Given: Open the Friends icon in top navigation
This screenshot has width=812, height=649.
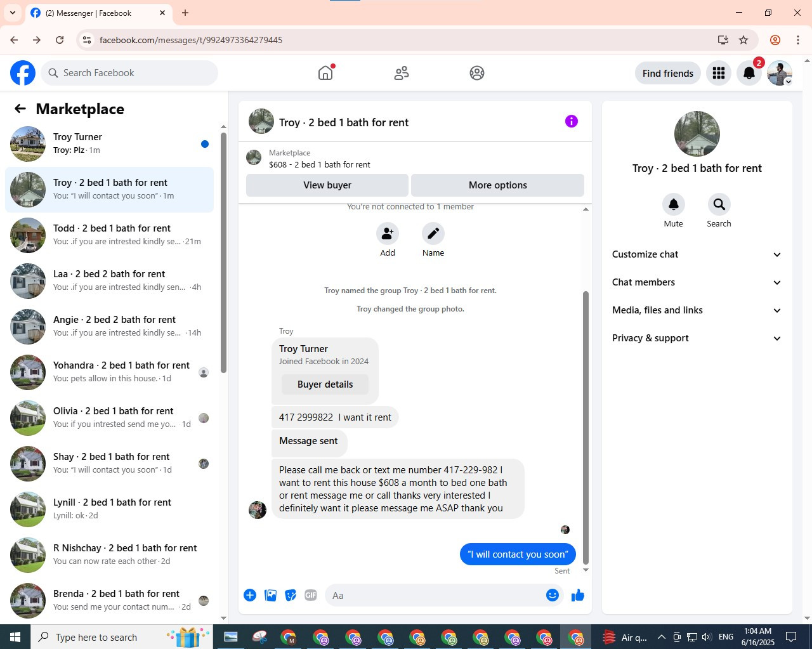Looking at the screenshot, I should pos(402,73).
